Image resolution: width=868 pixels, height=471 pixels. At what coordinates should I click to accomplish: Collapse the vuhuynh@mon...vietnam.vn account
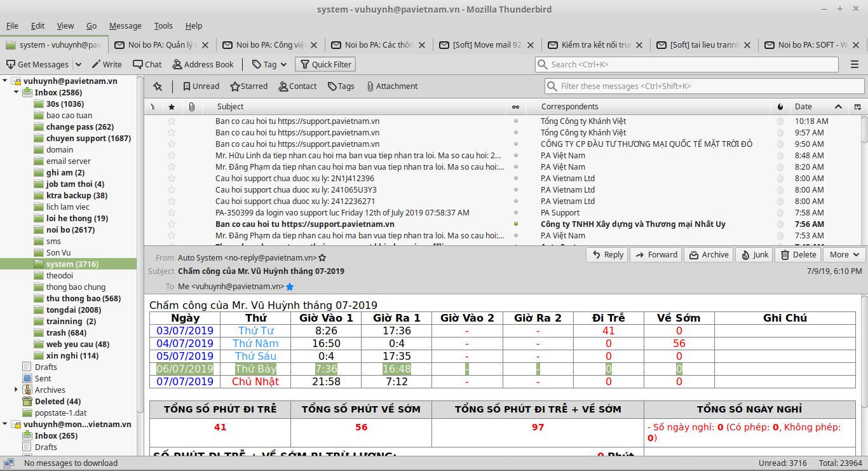(x=5, y=425)
